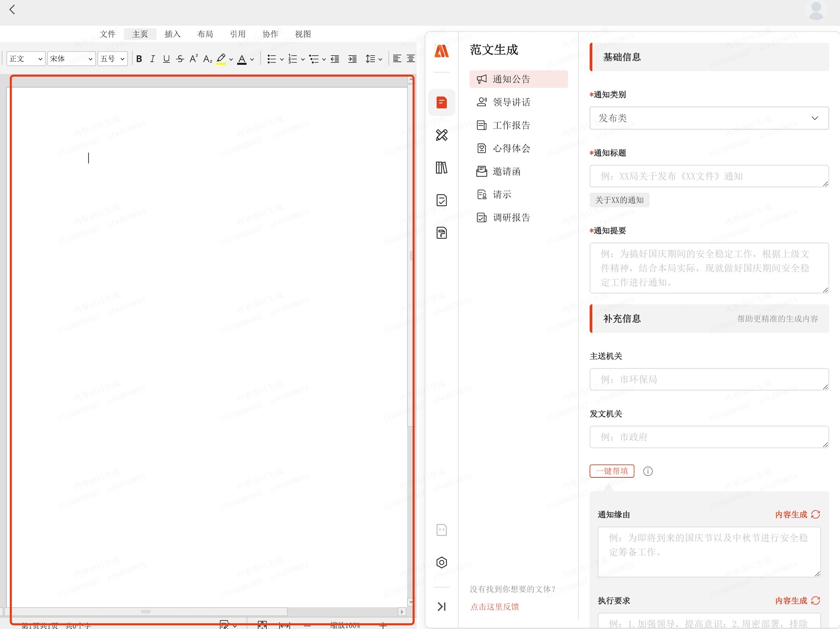Click the yellow highlight color pen
Viewport: 840px width, 629px height.
point(221,59)
